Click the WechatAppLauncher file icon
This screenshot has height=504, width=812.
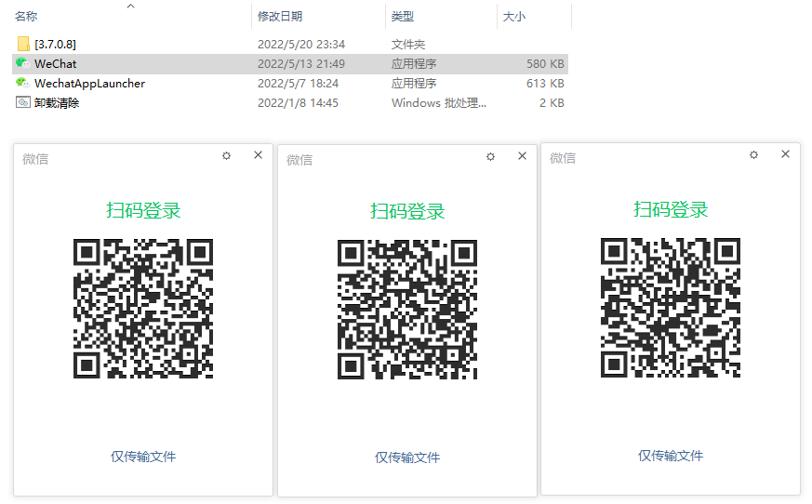(23, 83)
